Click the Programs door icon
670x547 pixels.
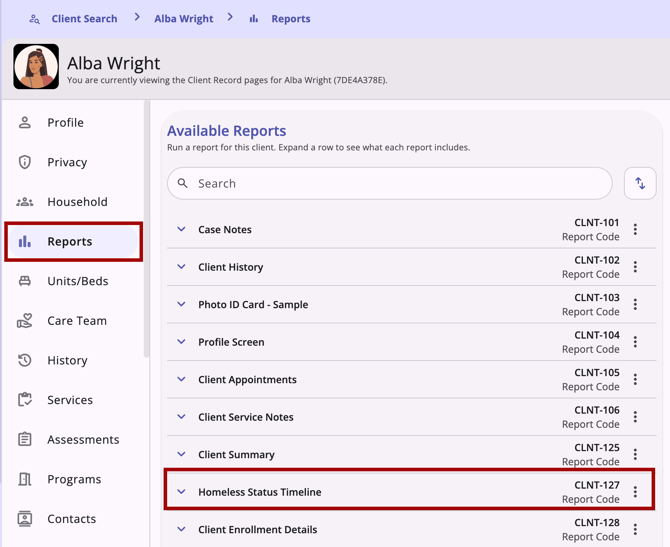pos(25,479)
